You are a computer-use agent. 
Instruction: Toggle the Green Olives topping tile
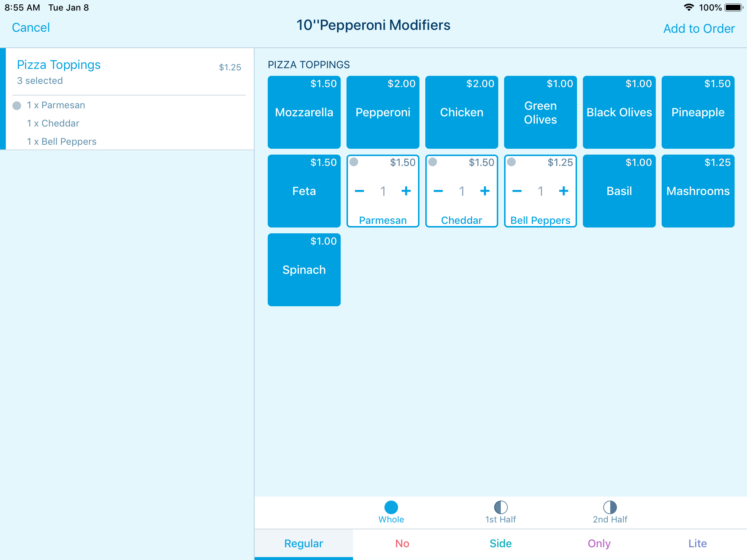point(540,112)
